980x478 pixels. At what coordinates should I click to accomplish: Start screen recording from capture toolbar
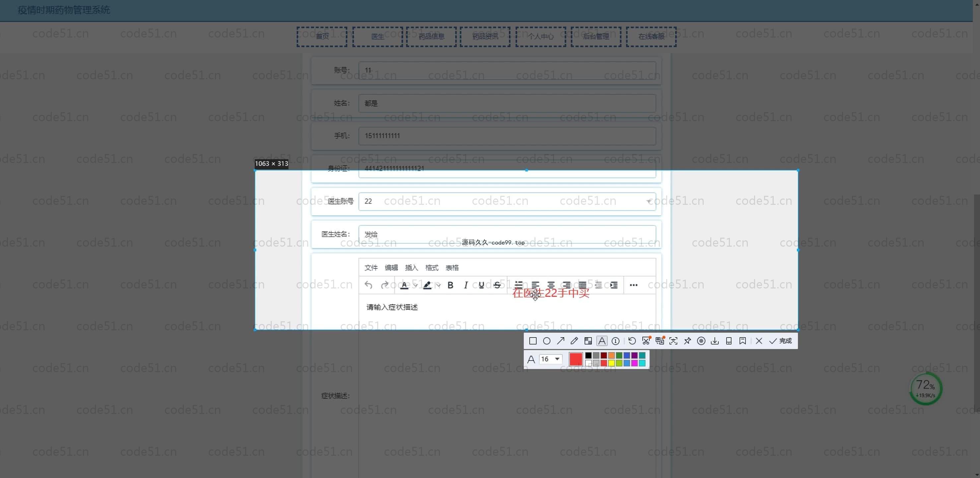[x=701, y=341]
